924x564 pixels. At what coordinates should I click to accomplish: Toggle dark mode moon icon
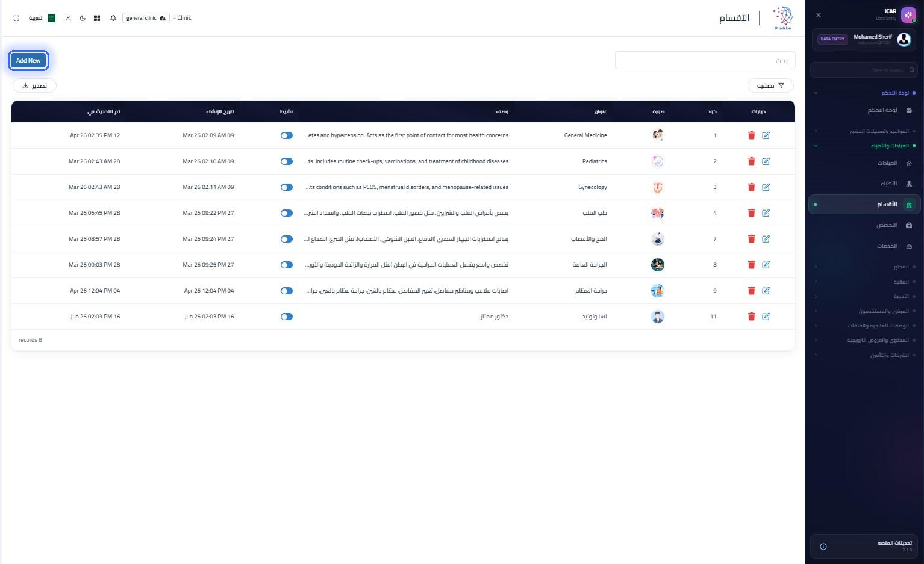pyautogui.click(x=83, y=18)
